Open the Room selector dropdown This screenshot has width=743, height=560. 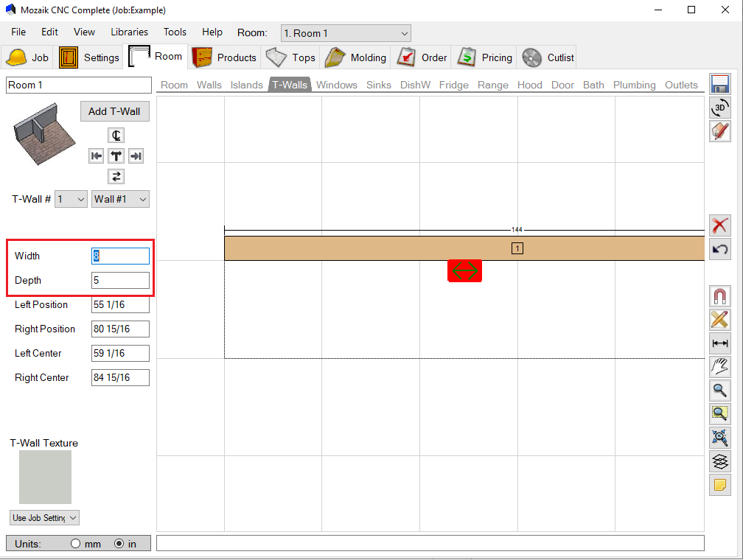tap(346, 33)
